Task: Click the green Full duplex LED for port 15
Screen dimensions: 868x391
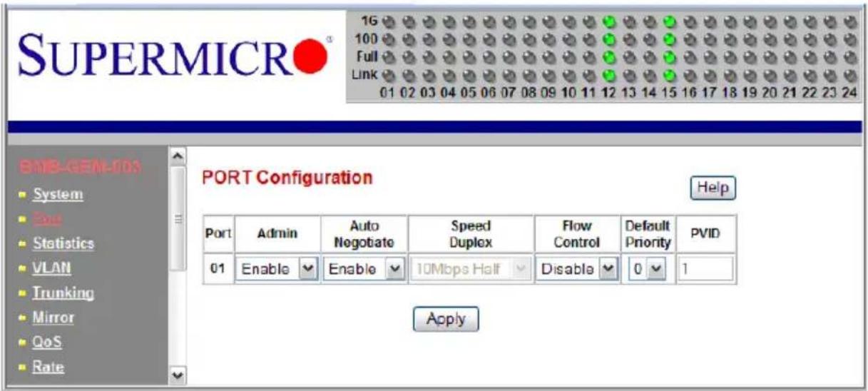Action: [x=669, y=56]
